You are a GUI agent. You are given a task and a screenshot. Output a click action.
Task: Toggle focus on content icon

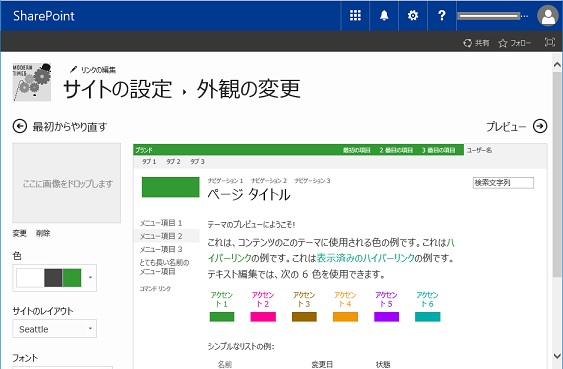pyautogui.click(x=550, y=42)
